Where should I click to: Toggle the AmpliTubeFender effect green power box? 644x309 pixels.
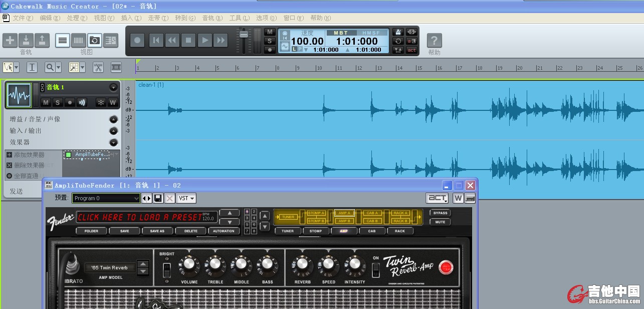[x=68, y=154]
